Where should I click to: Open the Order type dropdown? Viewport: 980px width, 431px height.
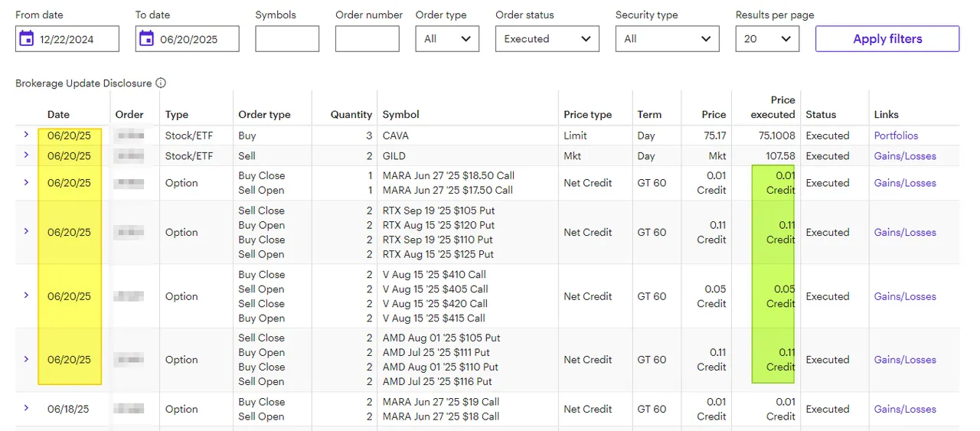coord(447,39)
